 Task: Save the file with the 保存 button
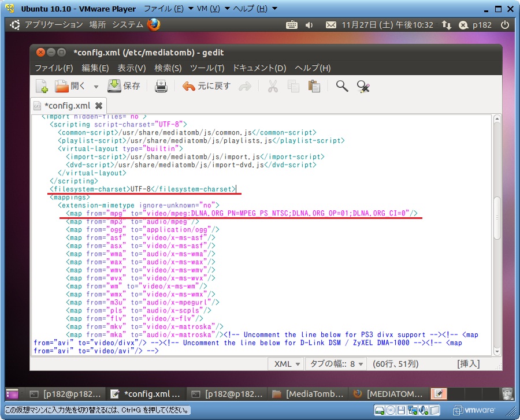124,86
